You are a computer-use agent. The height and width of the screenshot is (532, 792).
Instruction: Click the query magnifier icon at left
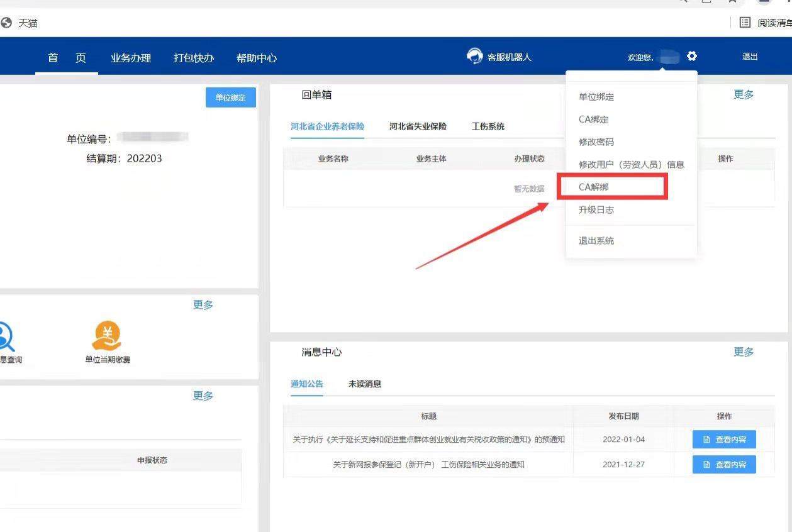[5, 336]
